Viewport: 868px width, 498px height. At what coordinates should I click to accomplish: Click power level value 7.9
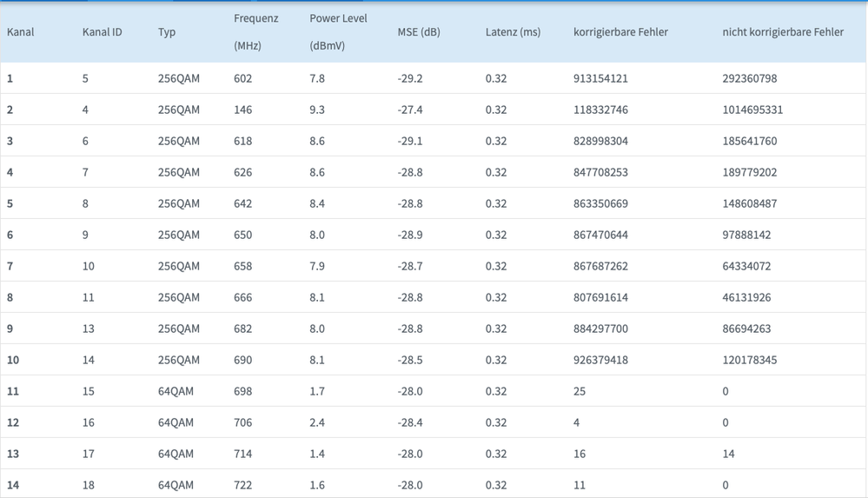point(317,267)
